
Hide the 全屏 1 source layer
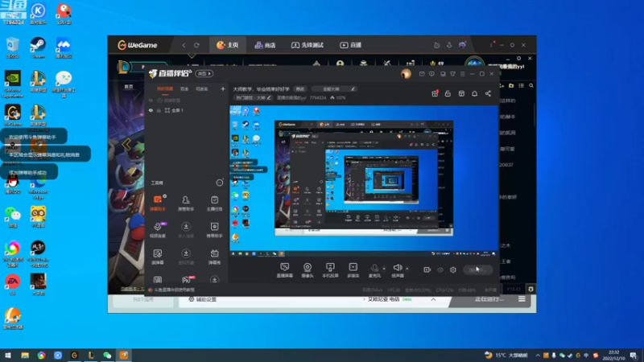[x=151, y=110]
